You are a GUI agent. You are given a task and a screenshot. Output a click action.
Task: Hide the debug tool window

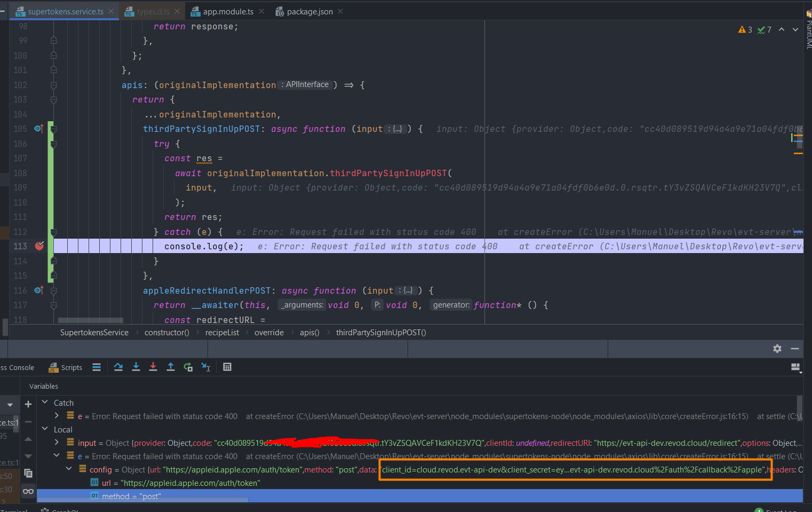(795, 349)
